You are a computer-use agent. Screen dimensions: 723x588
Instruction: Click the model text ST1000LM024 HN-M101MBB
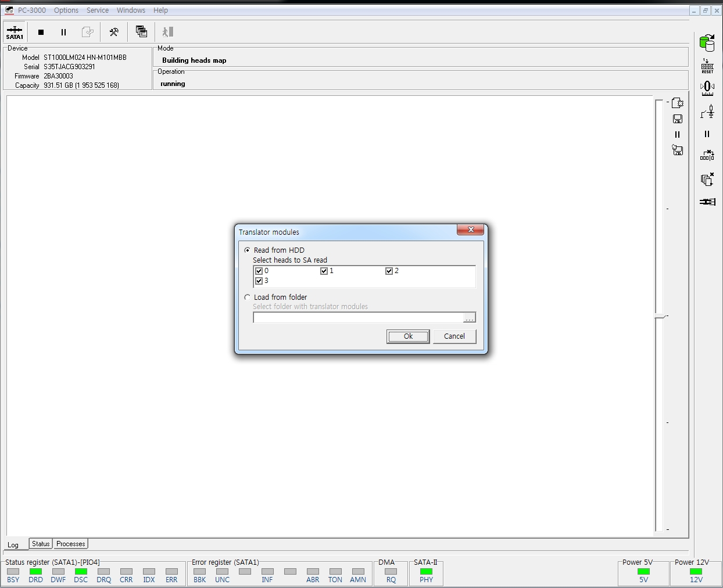click(85, 58)
